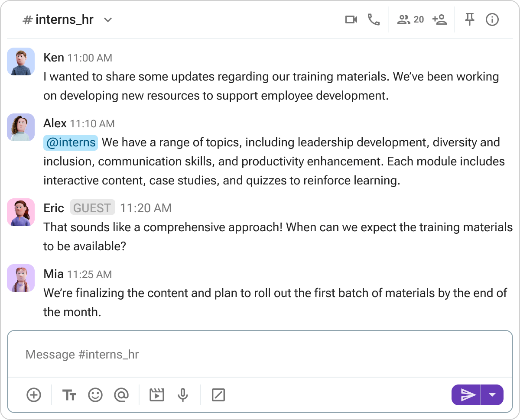The height and width of the screenshot is (420, 520).
Task: Click into the Message #interns_hr field
Action: pyautogui.click(x=260, y=354)
